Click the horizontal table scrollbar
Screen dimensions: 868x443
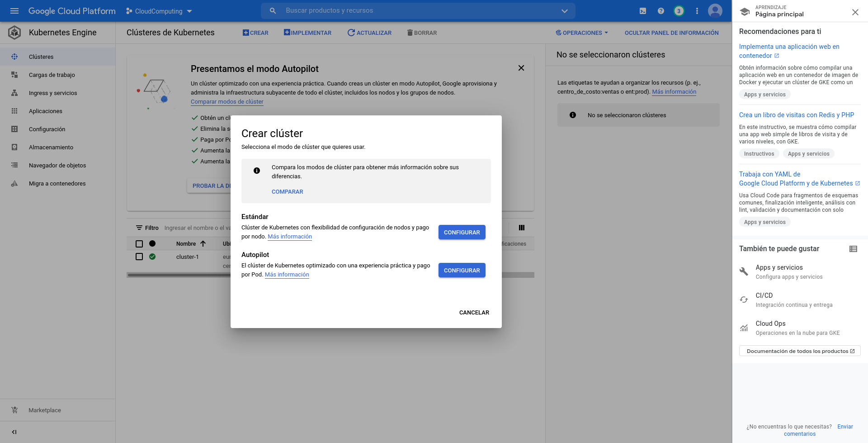point(330,275)
